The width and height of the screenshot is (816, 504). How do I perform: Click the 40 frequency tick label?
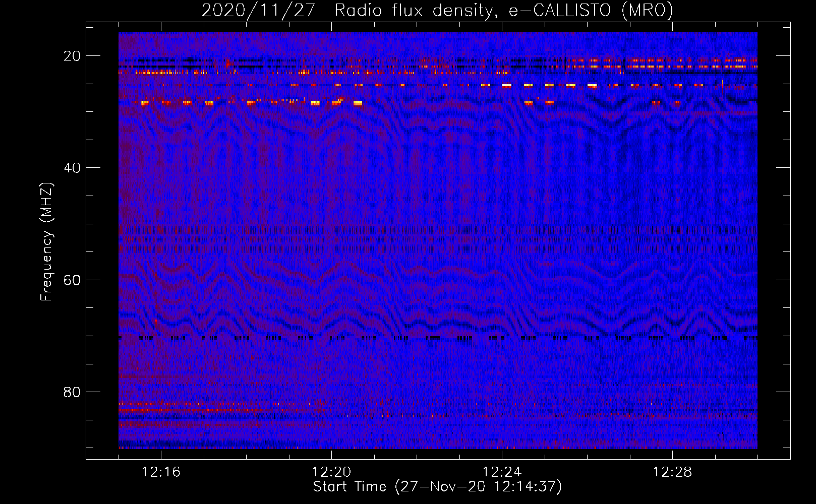[x=72, y=168]
